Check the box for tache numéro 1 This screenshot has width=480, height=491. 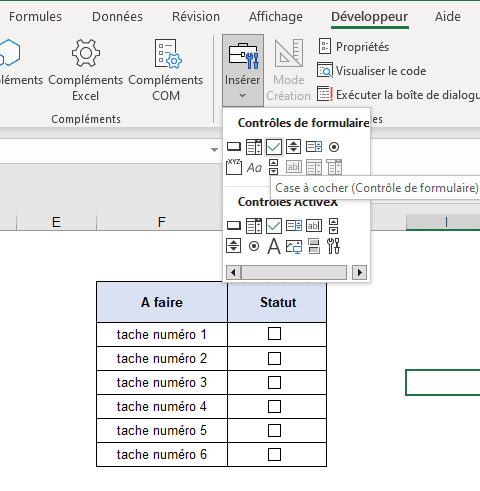(x=274, y=334)
